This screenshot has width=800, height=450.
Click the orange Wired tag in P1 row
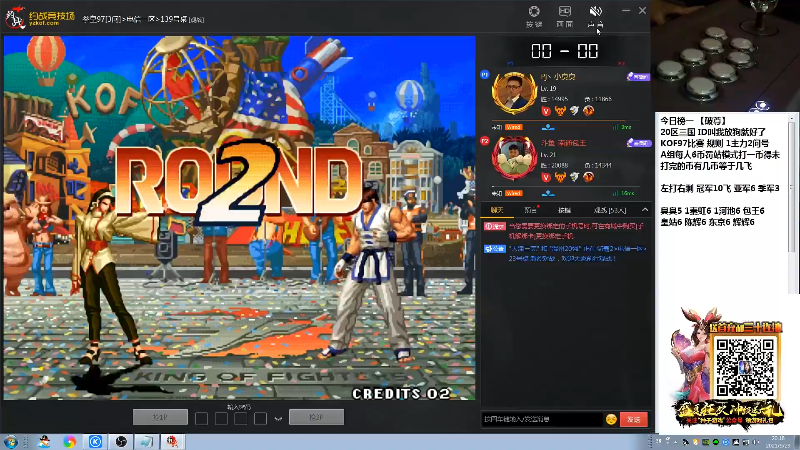pyautogui.click(x=513, y=127)
